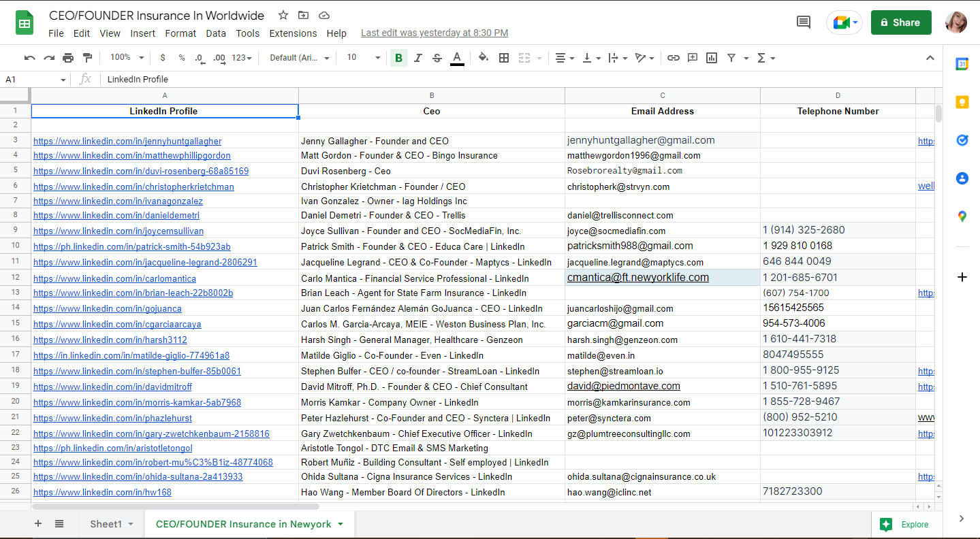Screen dimensions: 980x539
Task: Open Calendar side panel icon
Action: pos(962,64)
